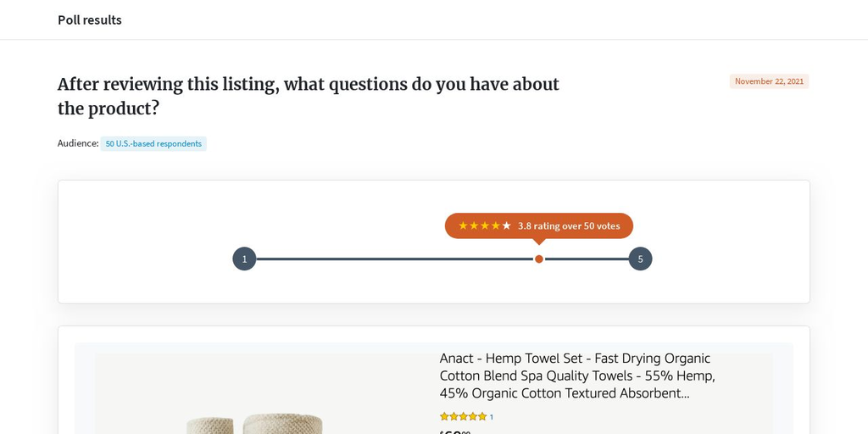
Task: Select the scale endpoint circle labeled 1
Action: point(244,259)
